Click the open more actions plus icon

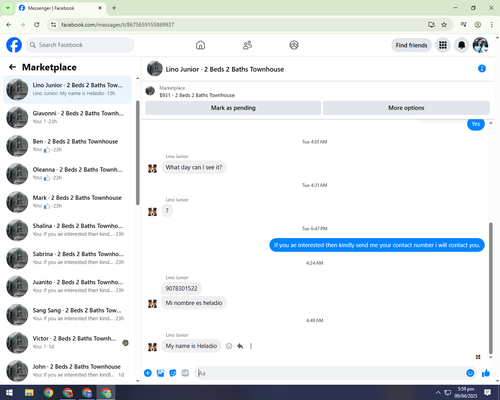point(148,373)
